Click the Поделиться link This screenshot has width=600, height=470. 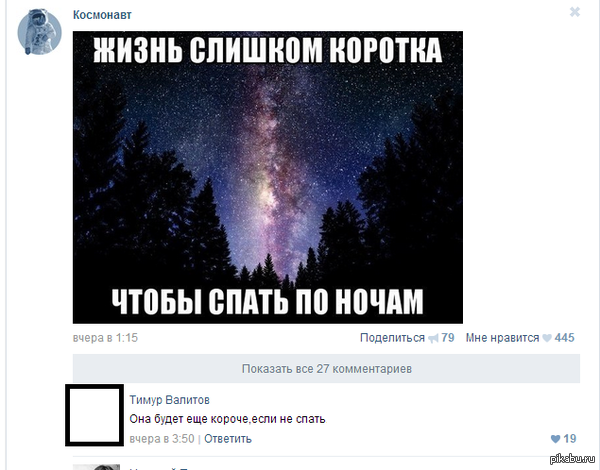tap(392, 338)
